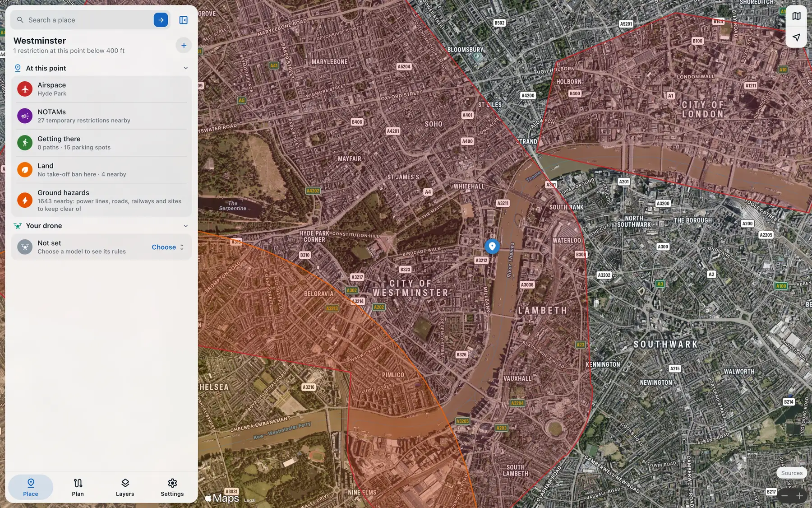Image resolution: width=812 pixels, height=508 pixels.
Task: Open the Legal link beside Maps logo
Action: coord(250,500)
